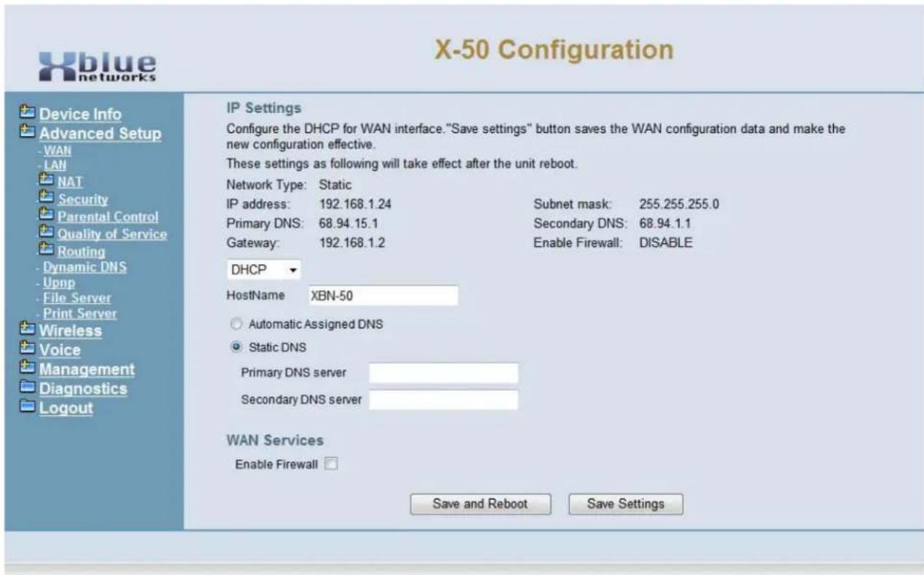924x575 pixels.
Task: Click the folder icon beside Diagnostics
Action: [x=28, y=389]
